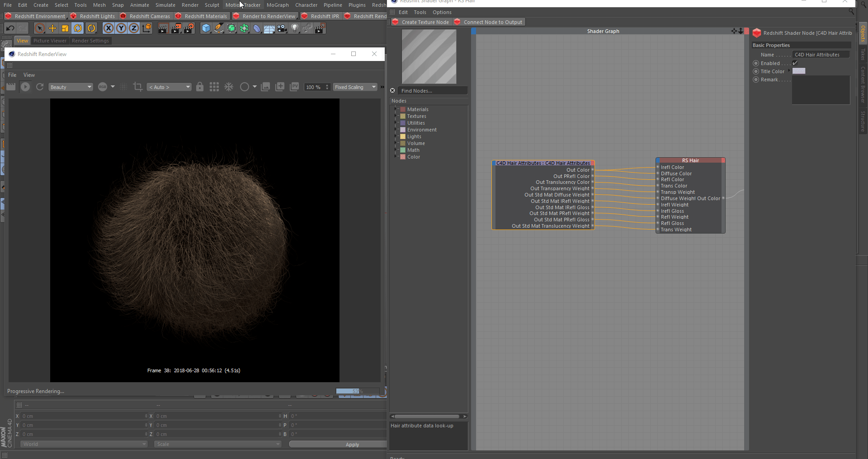Open the Fixed Scaling dropdown

pos(355,87)
